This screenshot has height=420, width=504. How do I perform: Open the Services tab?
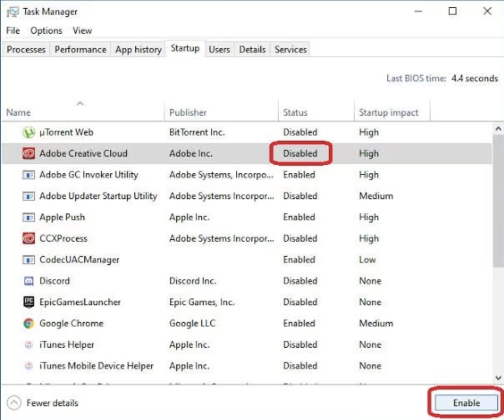[290, 49]
